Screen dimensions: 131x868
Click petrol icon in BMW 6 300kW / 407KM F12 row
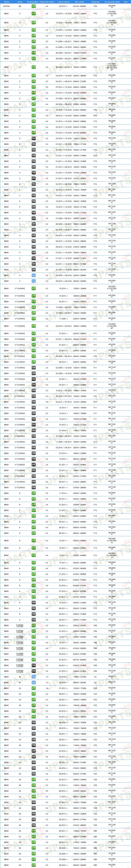coord(34,528)
